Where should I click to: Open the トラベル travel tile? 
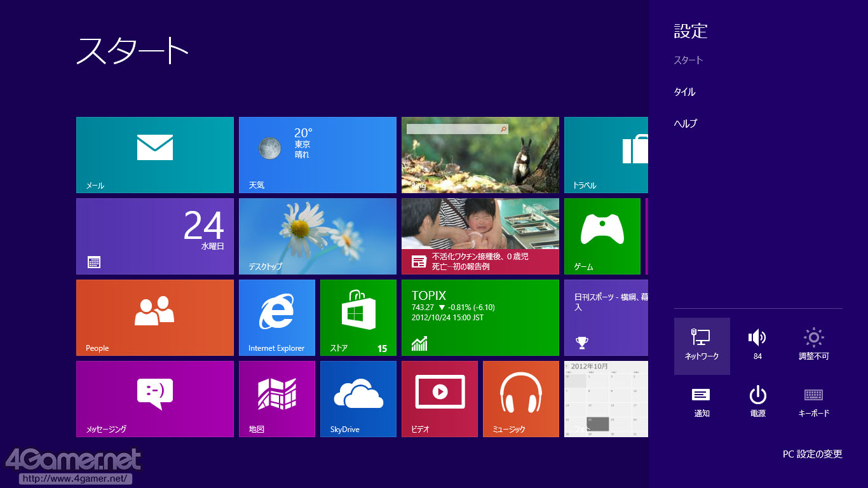click(x=606, y=155)
